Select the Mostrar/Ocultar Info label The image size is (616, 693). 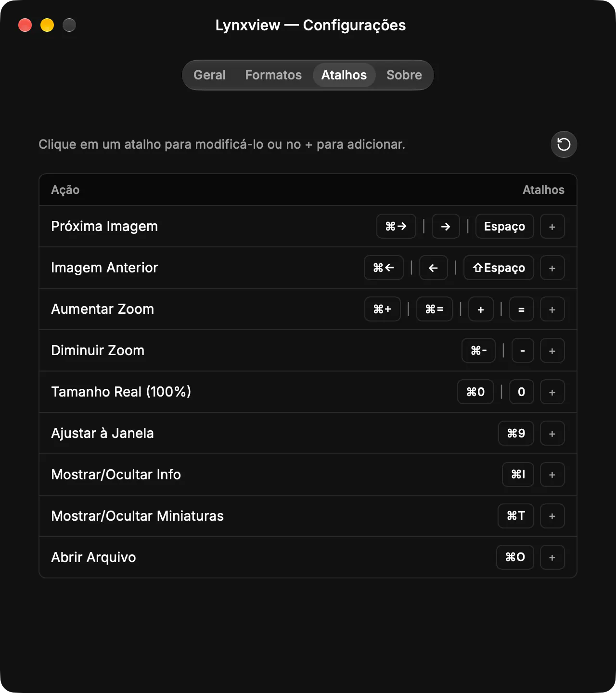pos(116,475)
